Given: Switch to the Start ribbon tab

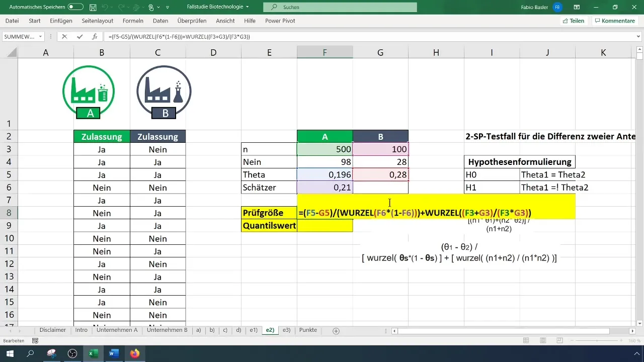Looking at the screenshot, I should coord(35,21).
